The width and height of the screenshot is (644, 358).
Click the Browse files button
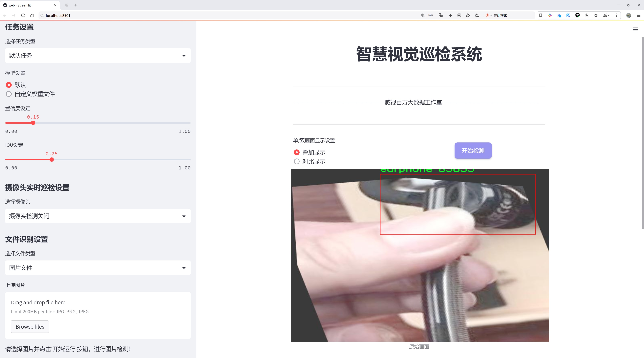pos(30,327)
